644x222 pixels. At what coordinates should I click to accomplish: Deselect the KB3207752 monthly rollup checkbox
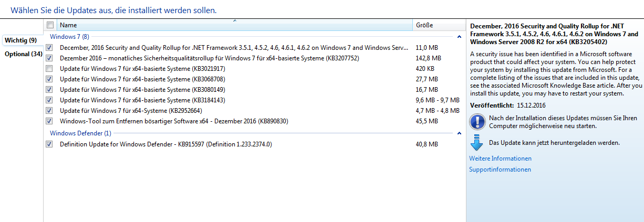(49, 58)
